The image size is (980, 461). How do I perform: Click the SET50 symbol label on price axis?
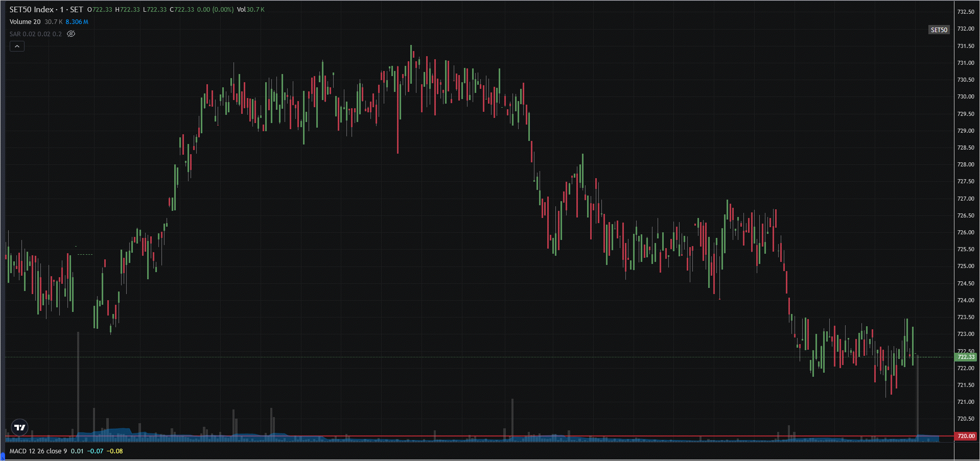pos(939,30)
